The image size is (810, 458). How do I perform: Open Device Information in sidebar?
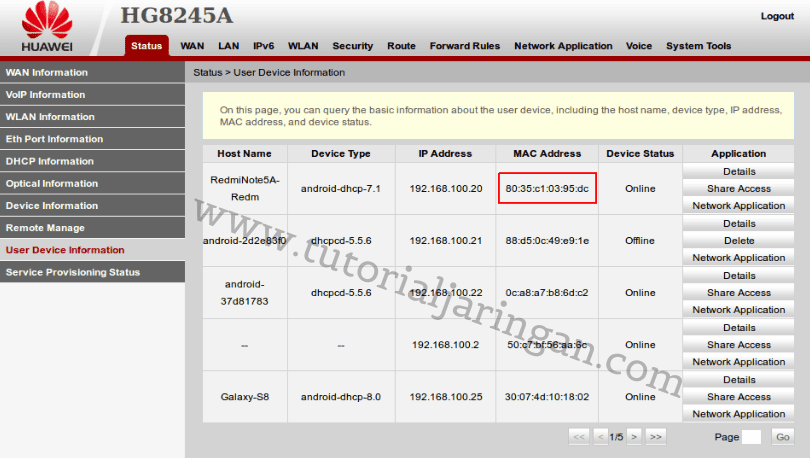(x=92, y=206)
